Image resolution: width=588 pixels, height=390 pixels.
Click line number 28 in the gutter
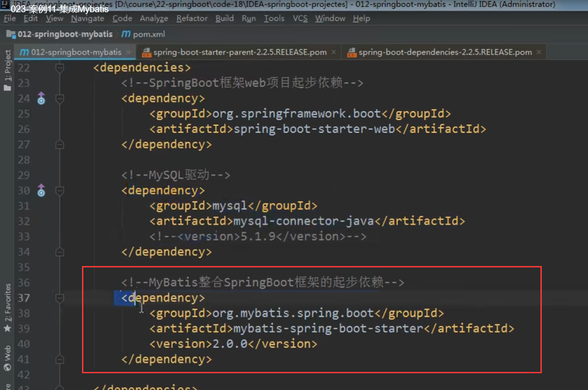point(24,160)
